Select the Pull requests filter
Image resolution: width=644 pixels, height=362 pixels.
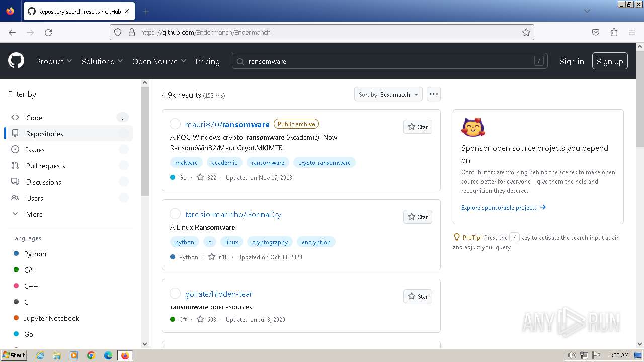[70, 166]
